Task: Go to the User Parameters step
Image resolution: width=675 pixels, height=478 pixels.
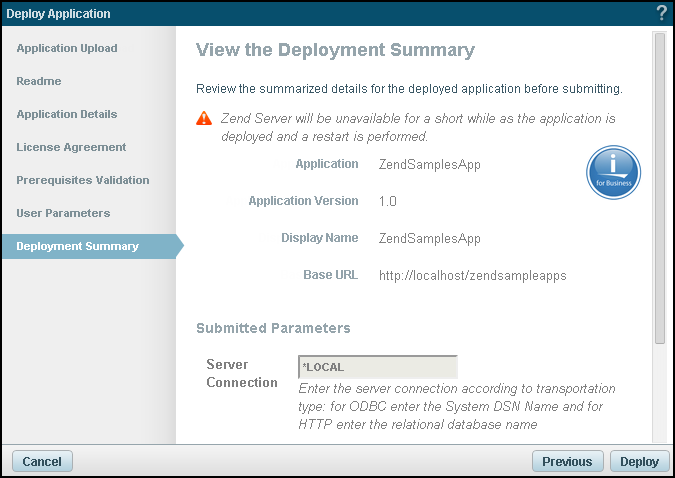Action: [63, 213]
